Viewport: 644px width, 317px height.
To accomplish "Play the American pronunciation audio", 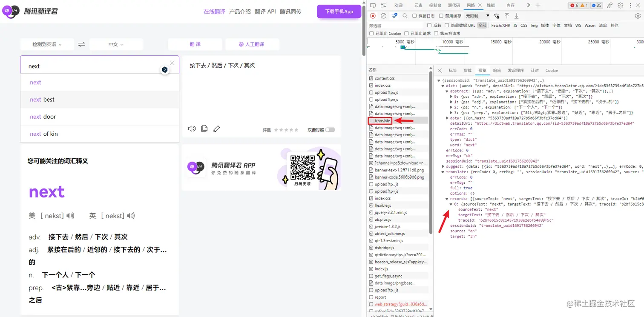I will pos(71,216).
